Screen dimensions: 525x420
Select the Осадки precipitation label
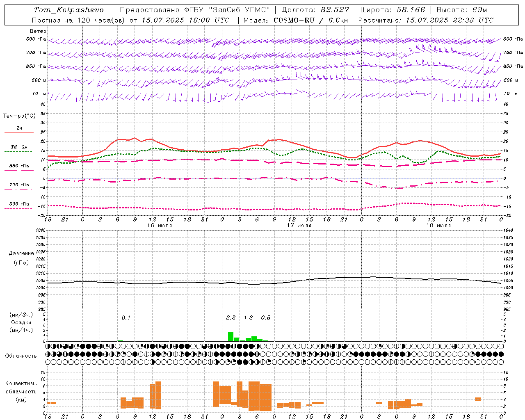[21, 322]
